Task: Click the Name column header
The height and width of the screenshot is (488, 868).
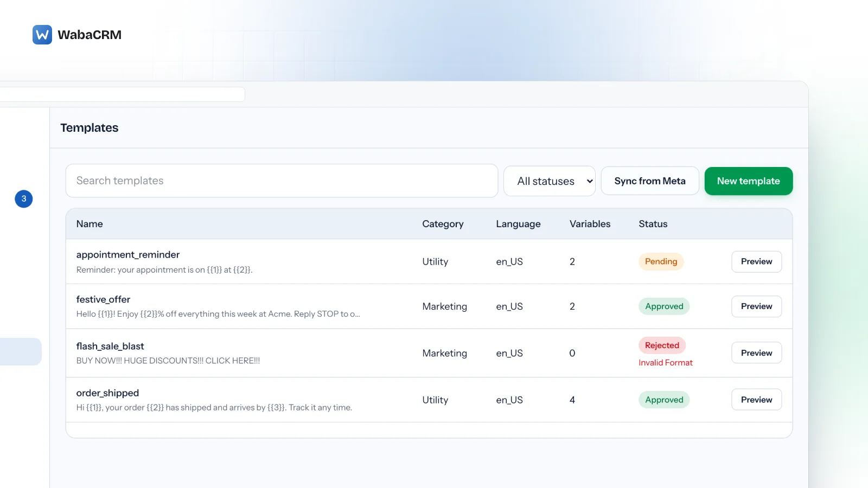Action: 90,224
